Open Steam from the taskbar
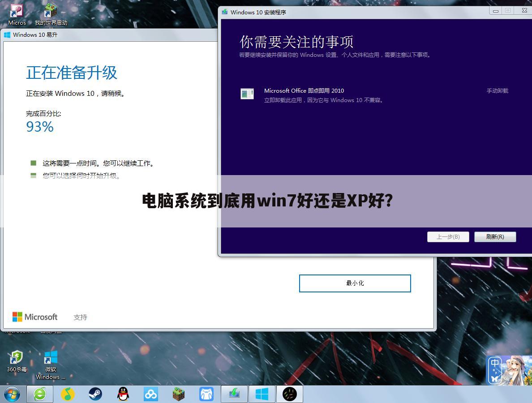 click(x=95, y=394)
